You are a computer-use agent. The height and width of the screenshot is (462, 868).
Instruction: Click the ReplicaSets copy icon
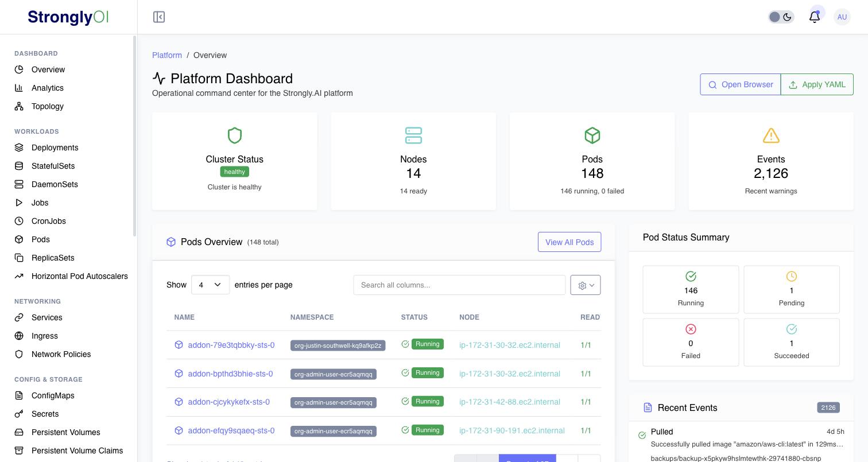click(x=19, y=258)
